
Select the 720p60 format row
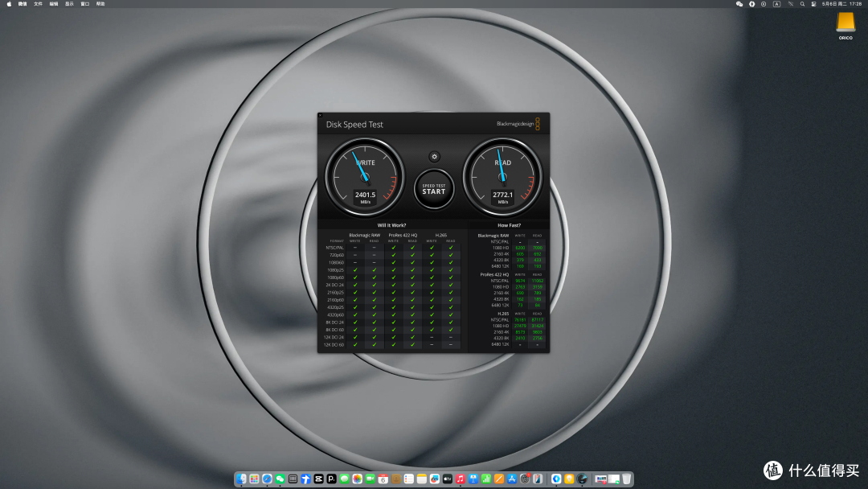coord(392,255)
